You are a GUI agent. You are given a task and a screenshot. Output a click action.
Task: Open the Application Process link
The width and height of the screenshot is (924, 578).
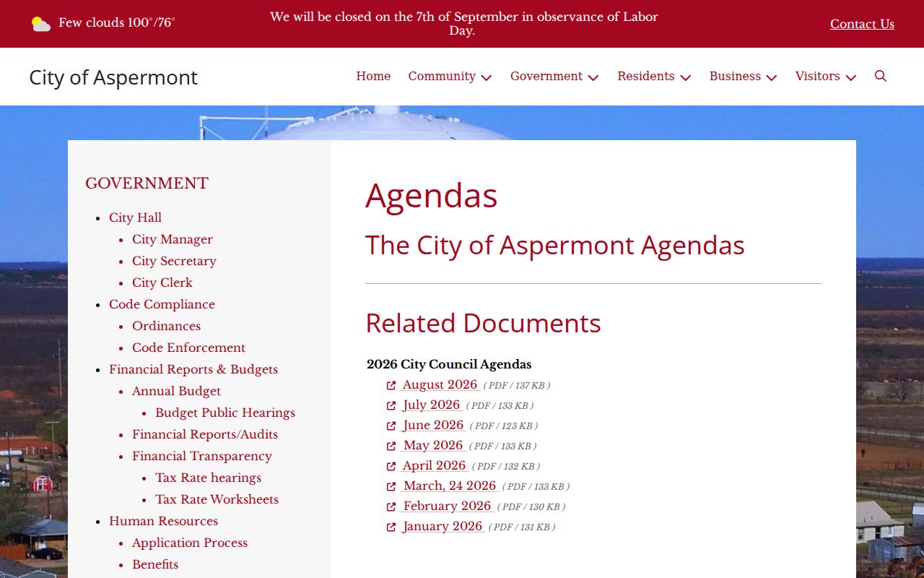[x=190, y=543]
